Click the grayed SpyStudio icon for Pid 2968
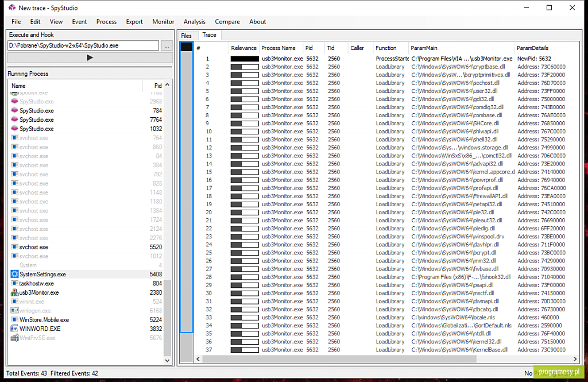The width and height of the screenshot is (588, 382). (x=14, y=101)
